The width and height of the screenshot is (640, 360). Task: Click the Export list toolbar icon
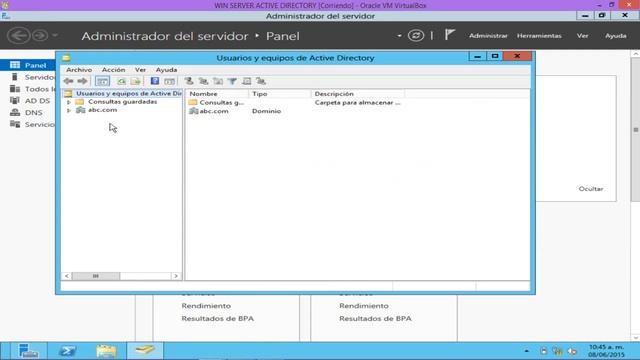click(x=136, y=81)
